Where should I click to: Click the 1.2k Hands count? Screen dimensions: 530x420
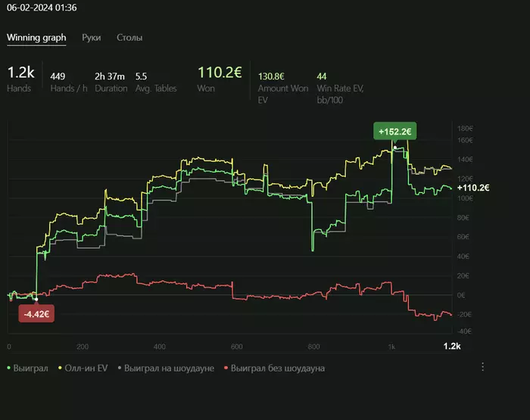tap(21, 73)
